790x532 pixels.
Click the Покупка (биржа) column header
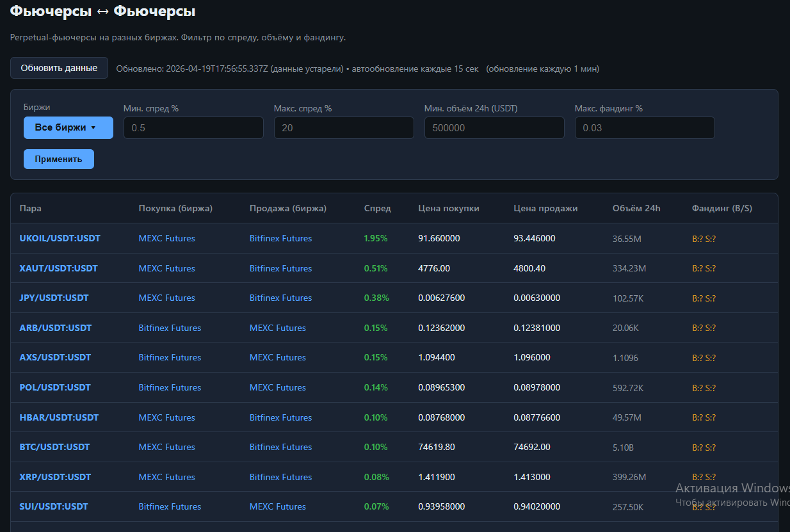[176, 208]
